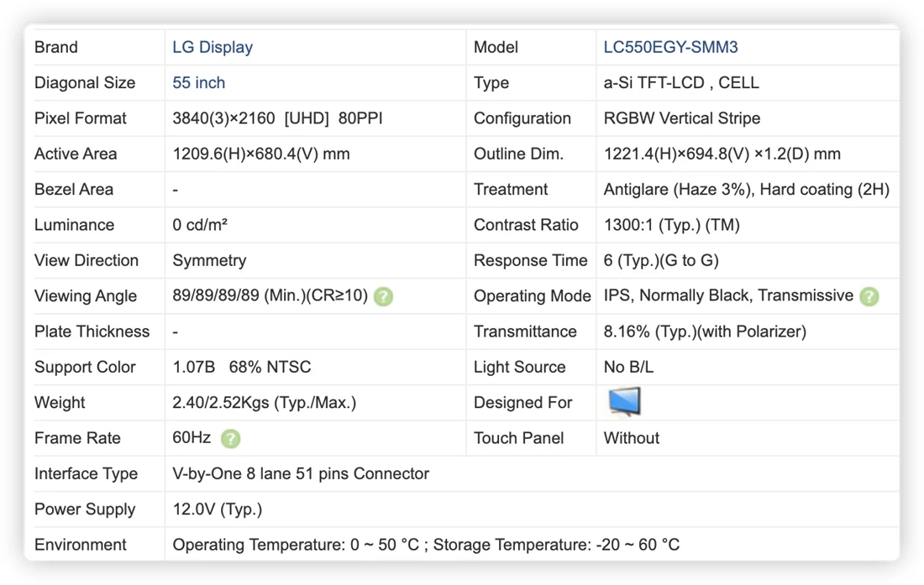Click the Outline Dim. measurement value
This screenshot has height=585, width=924.
(722, 154)
